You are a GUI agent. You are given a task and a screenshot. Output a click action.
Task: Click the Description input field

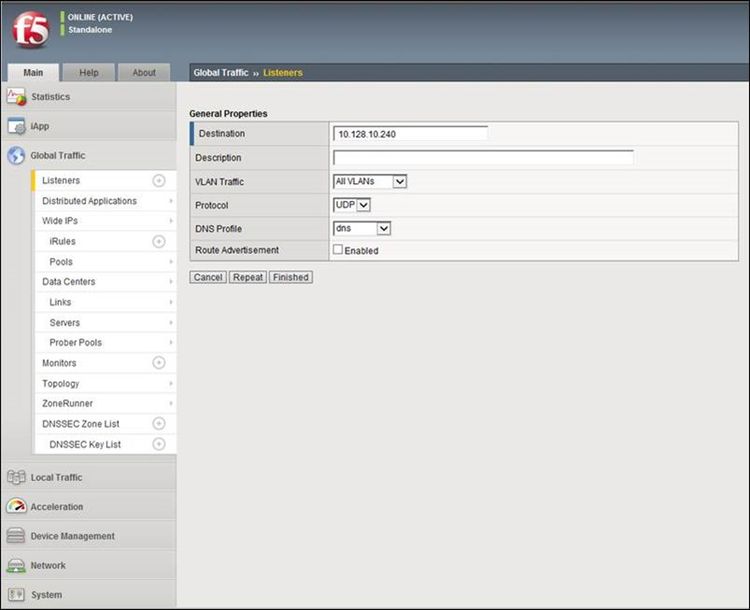tap(483, 157)
